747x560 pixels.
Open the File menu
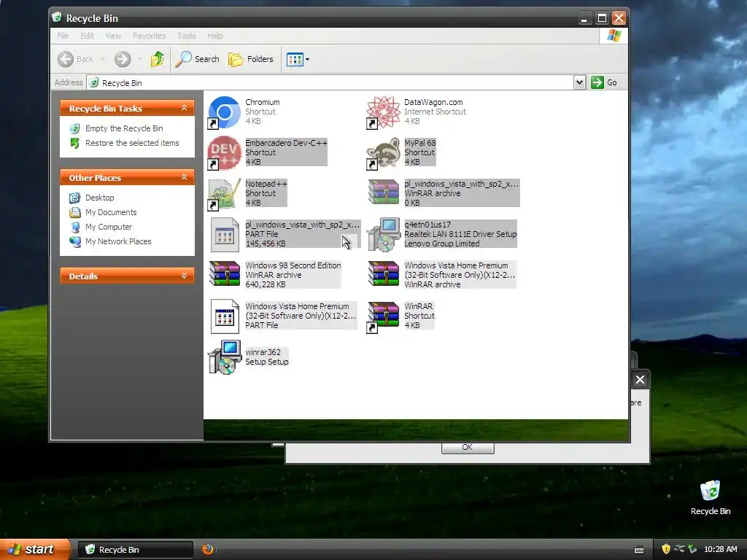coord(63,36)
